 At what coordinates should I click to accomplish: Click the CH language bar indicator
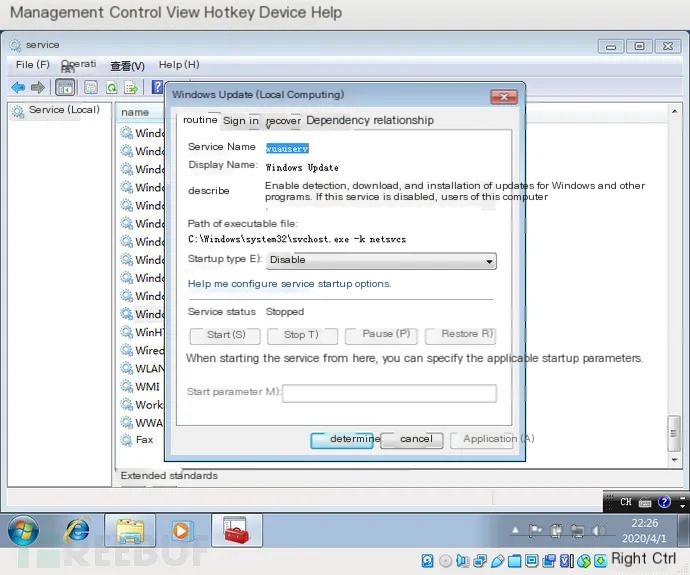click(626, 502)
